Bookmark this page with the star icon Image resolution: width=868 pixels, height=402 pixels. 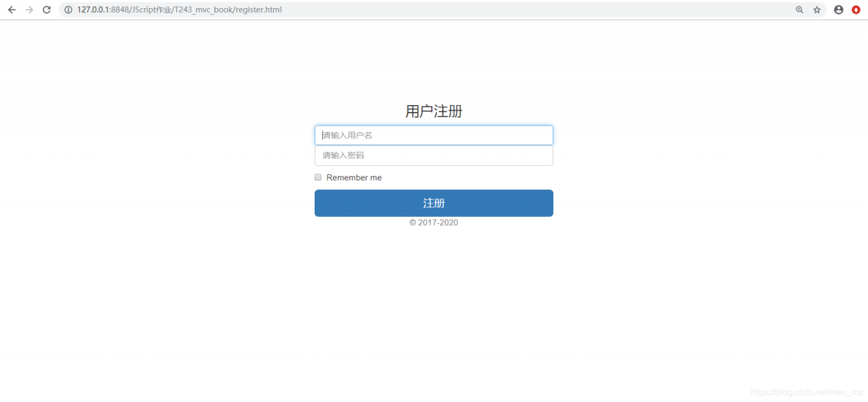point(817,10)
